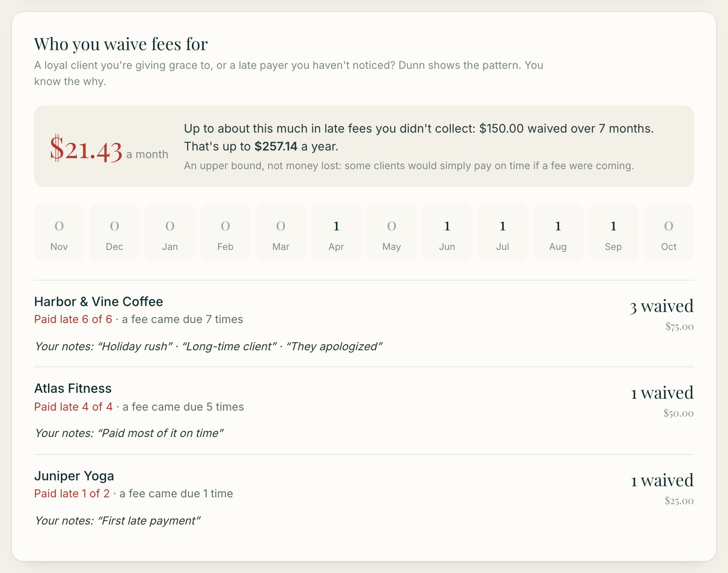
Task: Click the $257.14 yearly amount
Action: pos(276,147)
